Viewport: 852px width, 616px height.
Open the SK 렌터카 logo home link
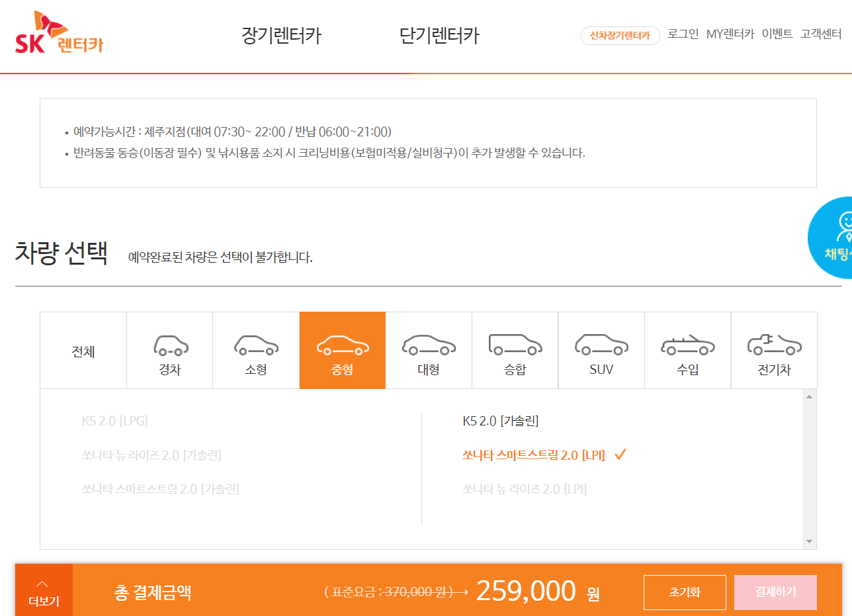(x=60, y=33)
